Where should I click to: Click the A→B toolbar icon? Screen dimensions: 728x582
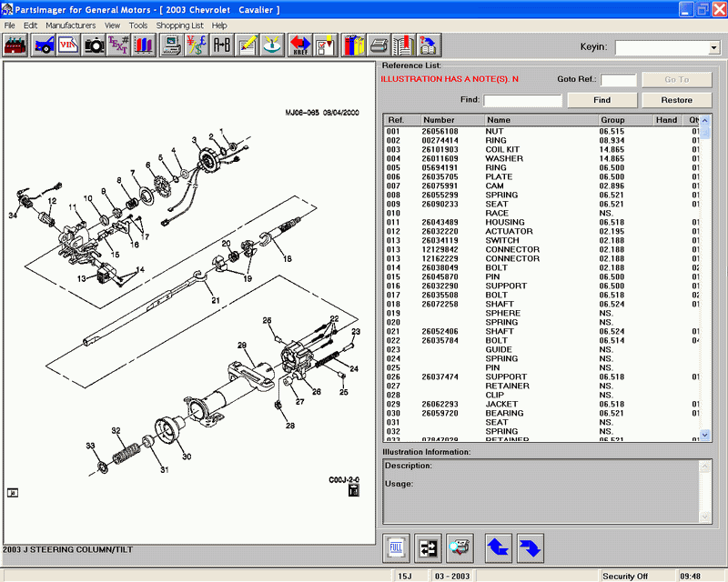222,45
